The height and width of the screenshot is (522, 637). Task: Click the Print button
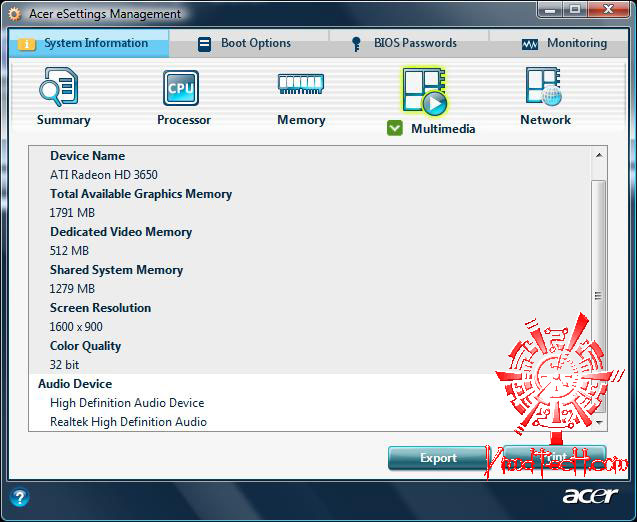click(555, 458)
